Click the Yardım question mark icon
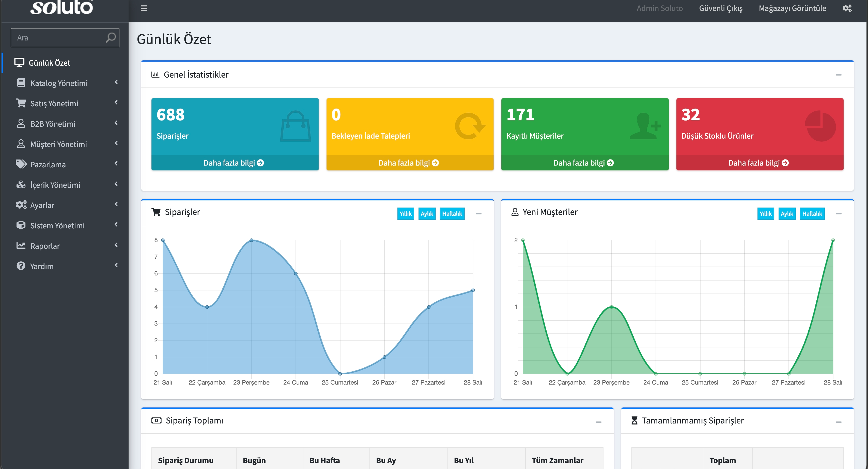This screenshot has width=868, height=469. (21, 266)
